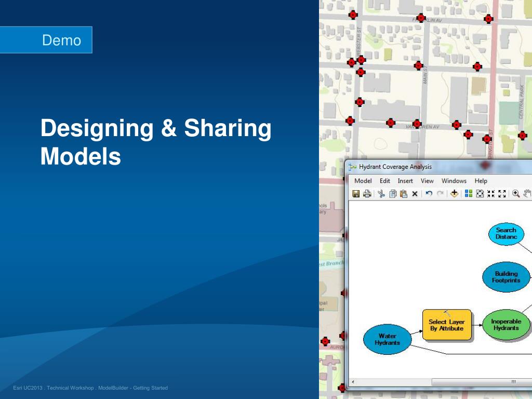Open the Insert menu

click(x=405, y=181)
